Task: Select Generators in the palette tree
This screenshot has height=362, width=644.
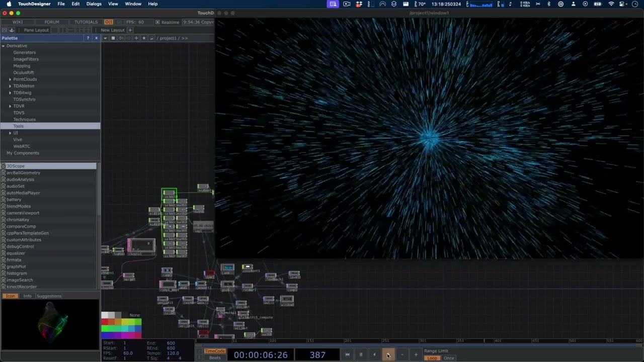Action: [x=24, y=52]
